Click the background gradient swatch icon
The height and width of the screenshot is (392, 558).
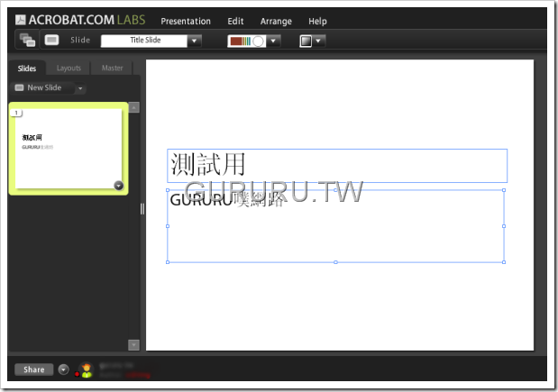click(306, 41)
